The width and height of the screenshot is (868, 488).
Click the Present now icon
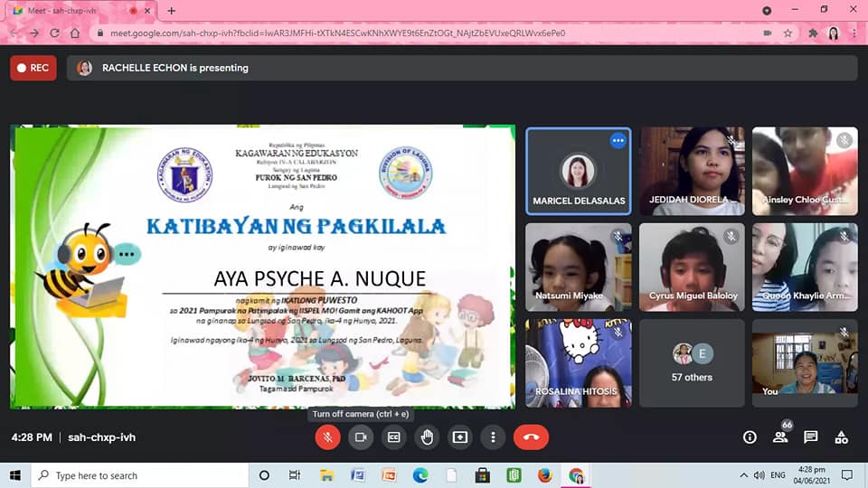460,437
